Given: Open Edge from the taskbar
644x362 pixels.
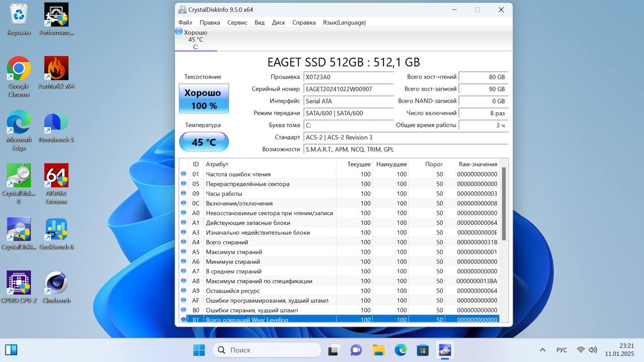Looking at the screenshot, I should click(x=400, y=350).
